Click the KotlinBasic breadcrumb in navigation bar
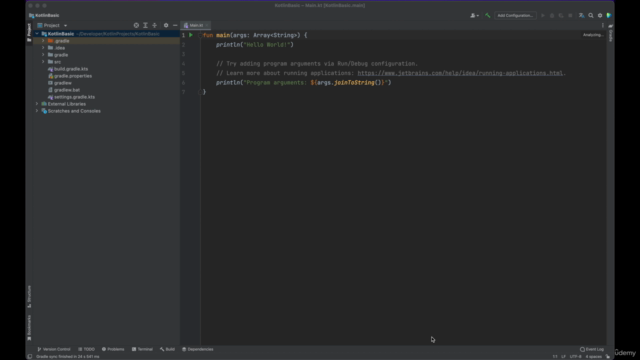Screen dimensions: 640x360 [44, 16]
